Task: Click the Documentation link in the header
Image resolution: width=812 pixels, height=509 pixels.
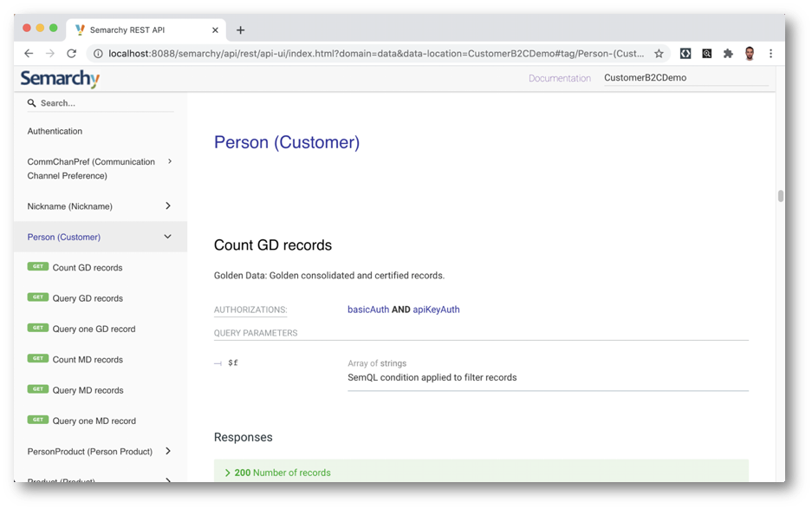Action: pos(559,78)
